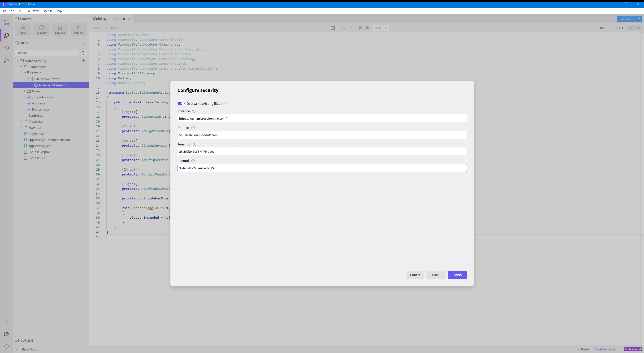The height and width of the screenshot is (353, 644).
Task: Expand the Controllers folder
Action: pos(21,116)
